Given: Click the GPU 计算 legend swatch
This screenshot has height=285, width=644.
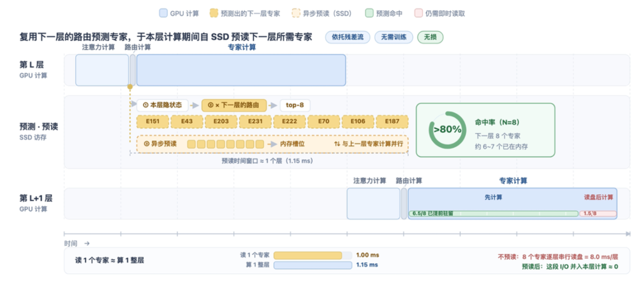Looking at the screenshot, I should tap(164, 13).
